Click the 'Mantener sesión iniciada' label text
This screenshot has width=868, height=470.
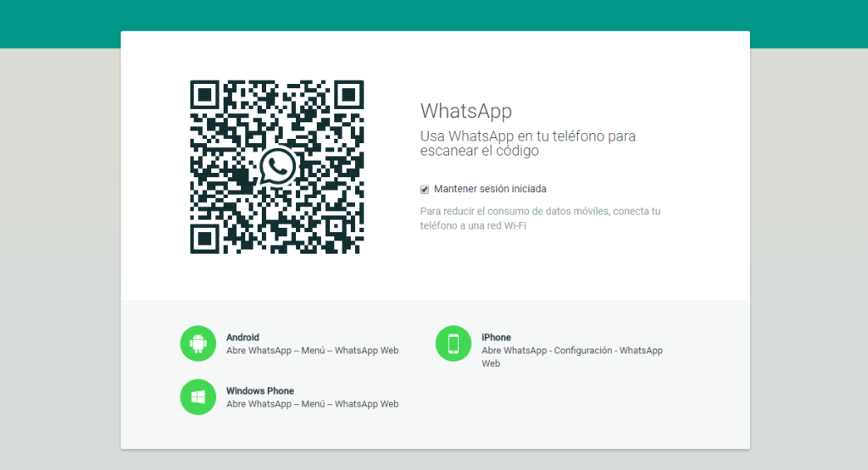pyautogui.click(x=490, y=189)
